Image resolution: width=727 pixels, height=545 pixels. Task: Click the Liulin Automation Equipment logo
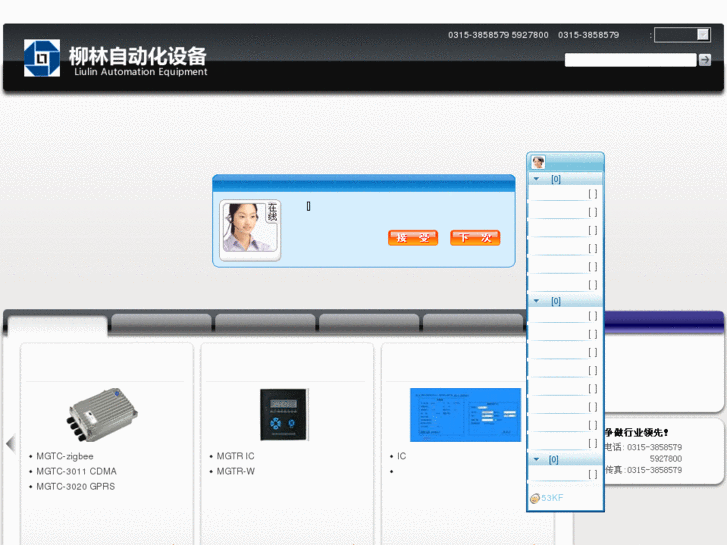coord(42,58)
